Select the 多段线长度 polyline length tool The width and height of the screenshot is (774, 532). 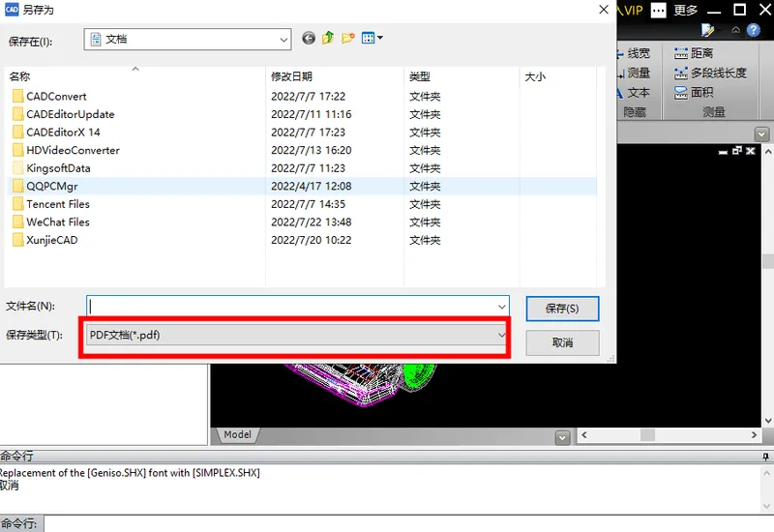tap(710, 74)
